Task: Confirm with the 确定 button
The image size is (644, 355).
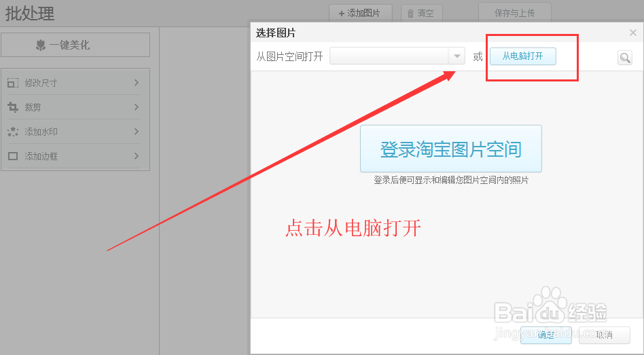Action: [x=546, y=335]
